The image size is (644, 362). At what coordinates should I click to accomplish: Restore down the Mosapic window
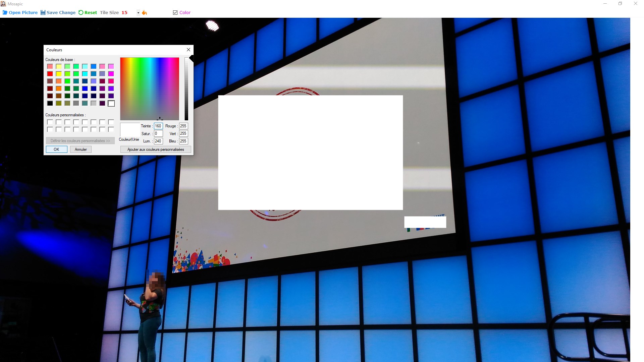620,4
